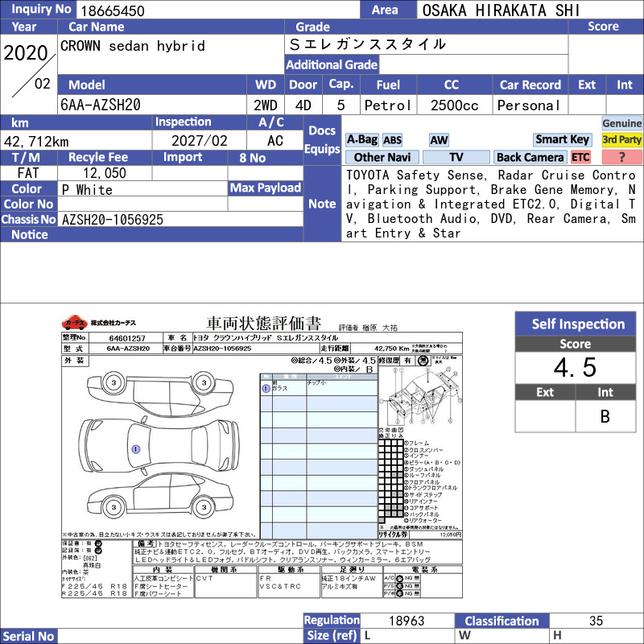Click the recycle fee 12,050
Screen dimensions: 644x644
(x=105, y=173)
